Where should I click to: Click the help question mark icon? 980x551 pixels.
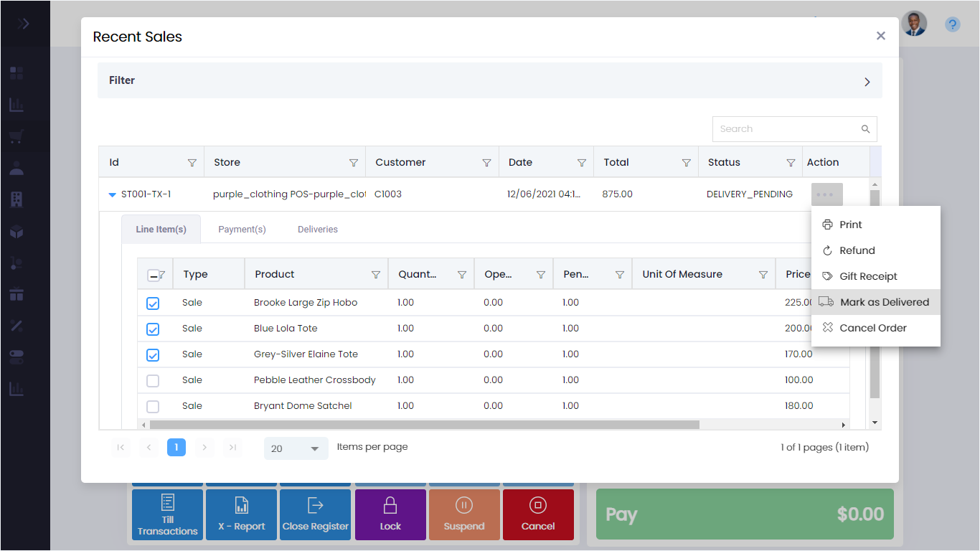click(952, 24)
